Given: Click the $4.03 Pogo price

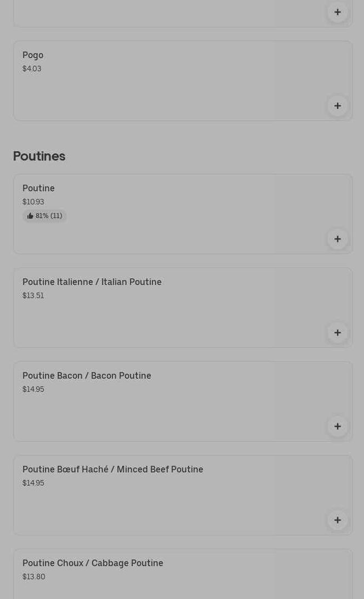Looking at the screenshot, I should click(32, 69).
